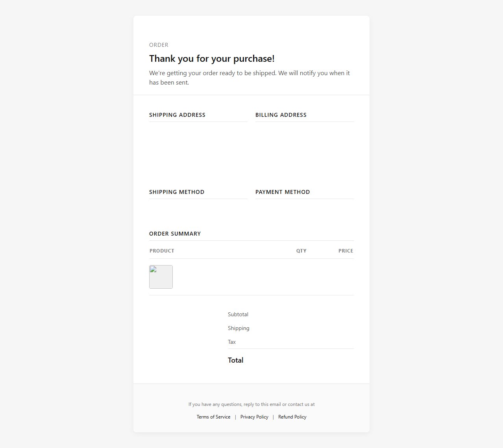Screen dimensions: 503x448
Task: Click the bold 'Total' label
Action: (235, 360)
